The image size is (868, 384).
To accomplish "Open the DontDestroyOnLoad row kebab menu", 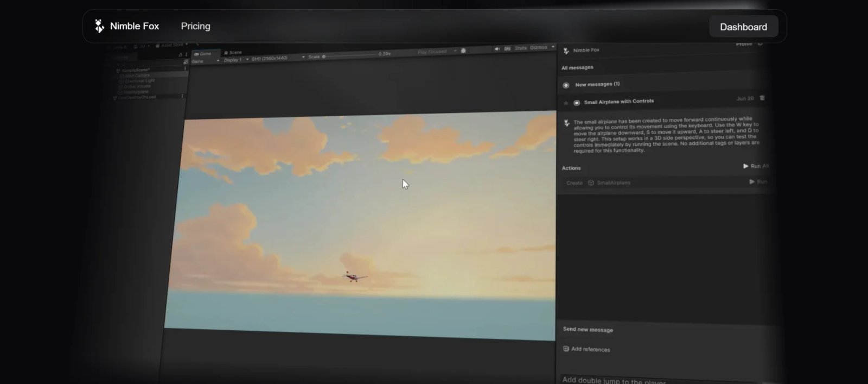I will (182, 96).
